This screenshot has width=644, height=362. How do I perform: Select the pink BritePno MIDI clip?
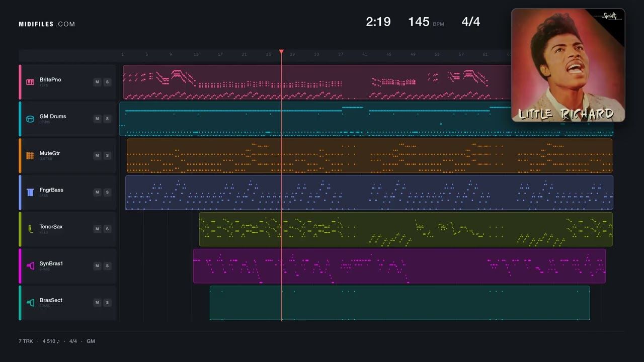(x=317, y=82)
